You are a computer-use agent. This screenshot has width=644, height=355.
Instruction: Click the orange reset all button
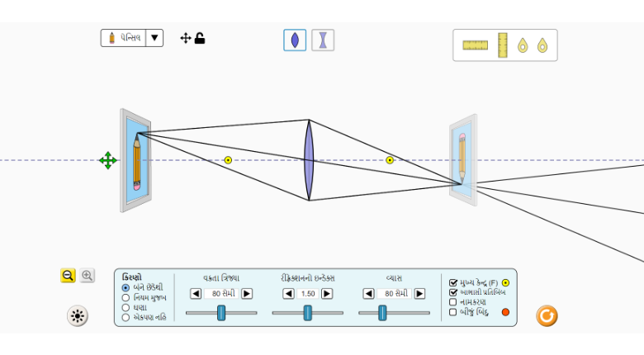click(x=547, y=315)
